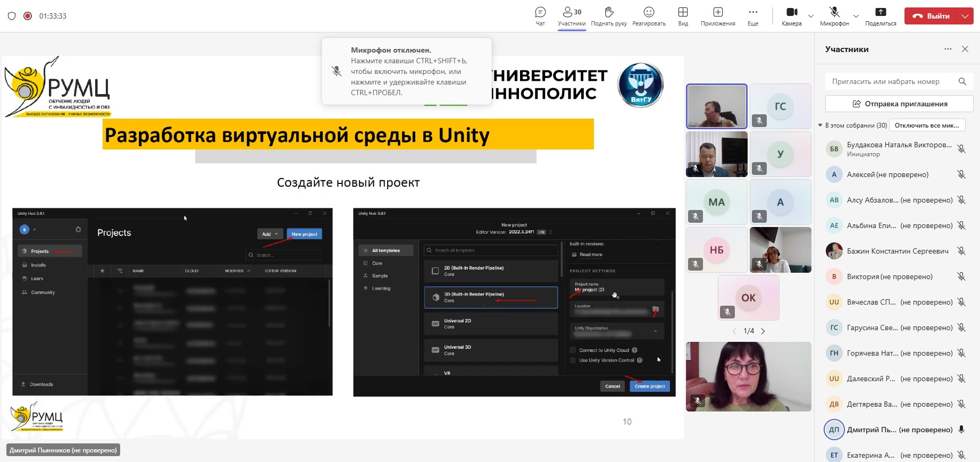980x462 pixels.
Task: Click mic icon next to Екатерина А
Action: 961,455
